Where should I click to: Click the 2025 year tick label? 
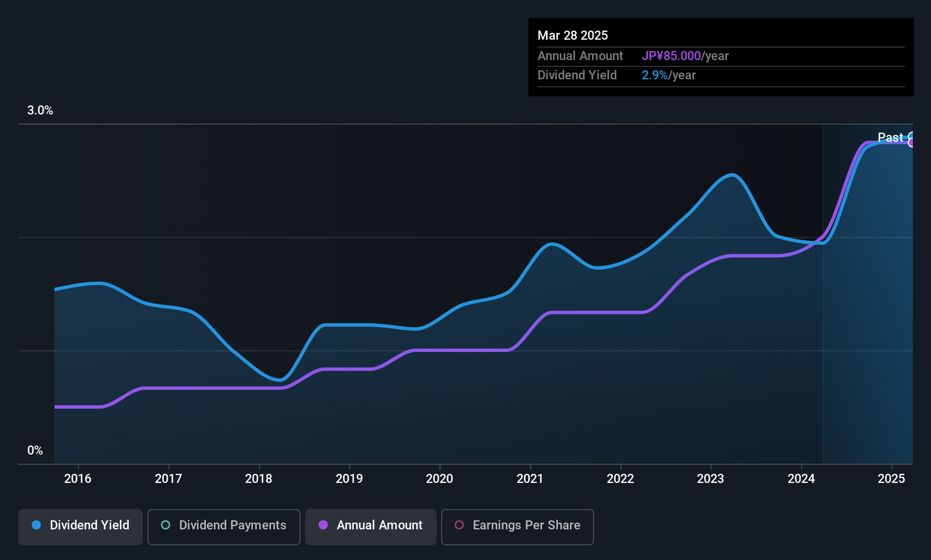[891, 479]
